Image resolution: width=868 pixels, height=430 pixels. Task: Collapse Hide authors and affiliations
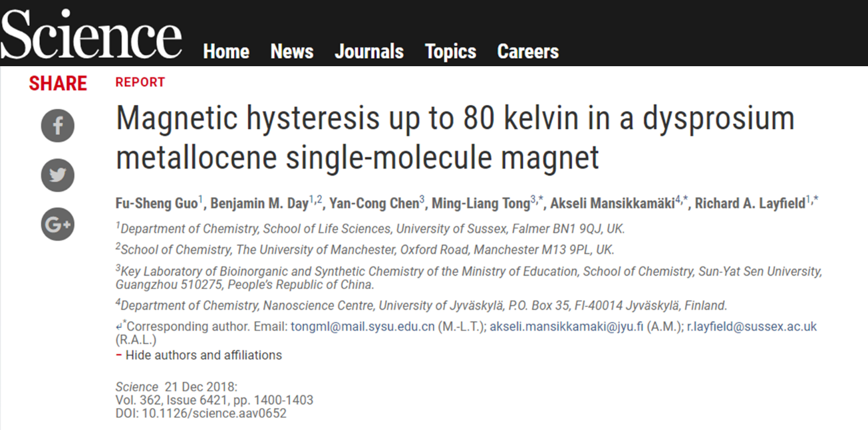coord(199,355)
